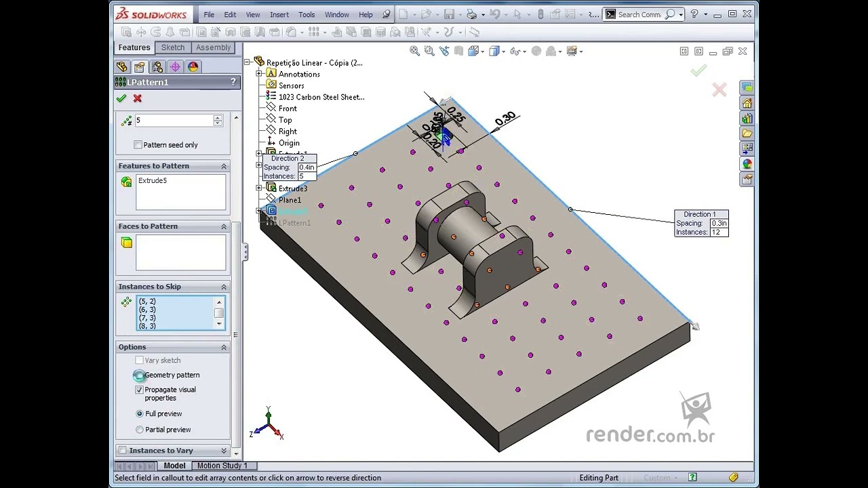The width and height of the screenshot is (868, 488).
Task: Click the Save icon in the top toolbar
Action: (x=449, y=14)
